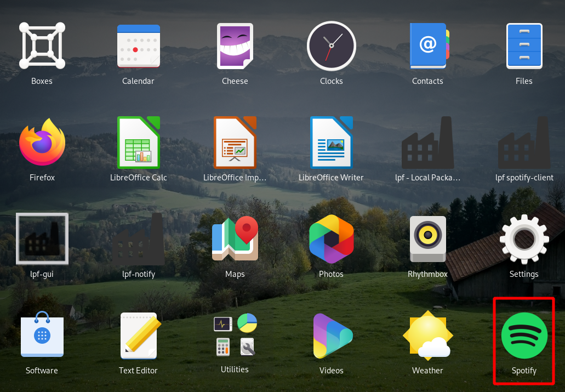This screenshot has width=565, height=392.
Task: Open LibreOffice Writer
Action: 331,142
